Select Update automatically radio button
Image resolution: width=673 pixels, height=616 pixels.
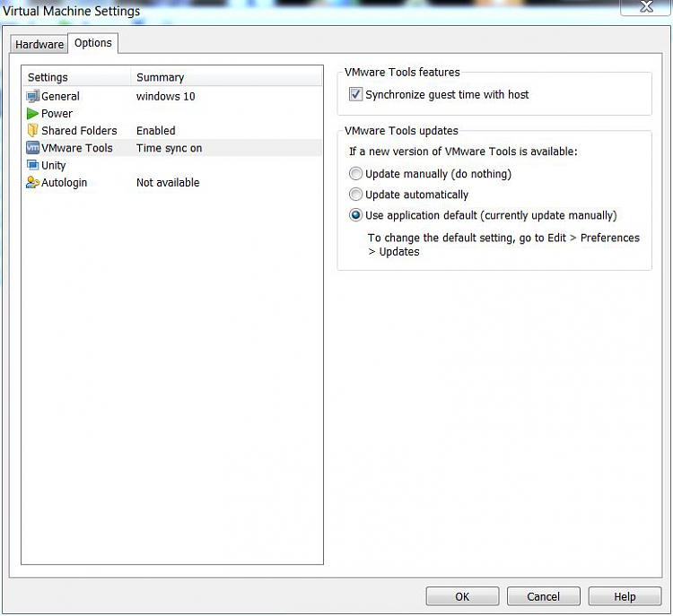tap(355, 195)
